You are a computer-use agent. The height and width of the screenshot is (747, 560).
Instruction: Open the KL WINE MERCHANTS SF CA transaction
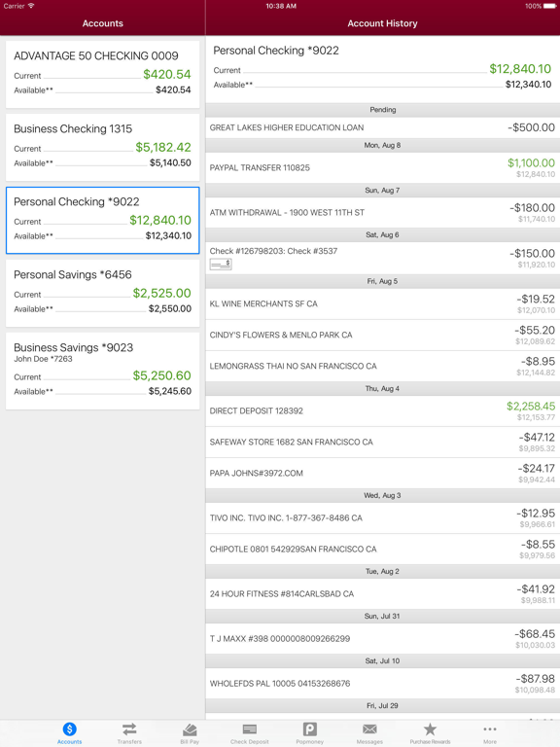click(x=382, y=303)
